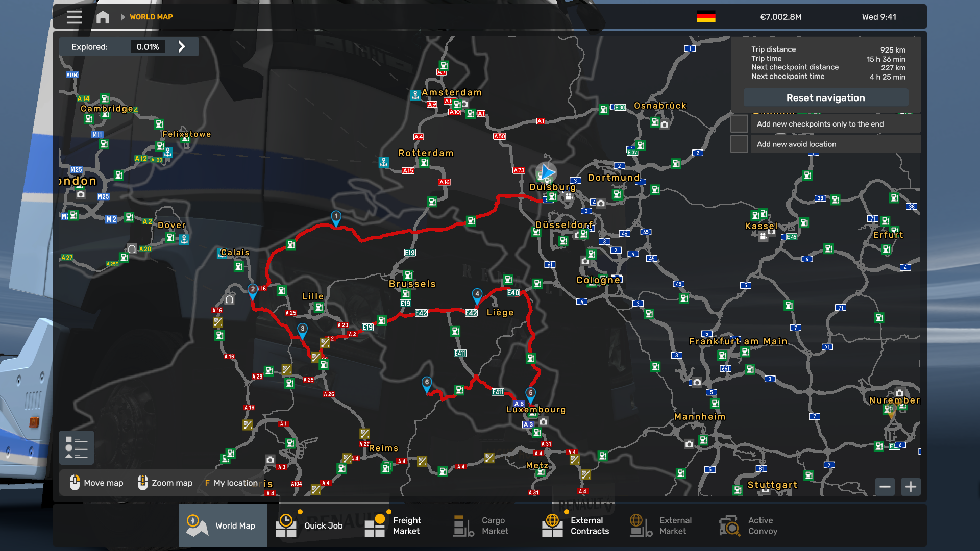
Task: Open External Contracts section
Action: tap(577, 525)
